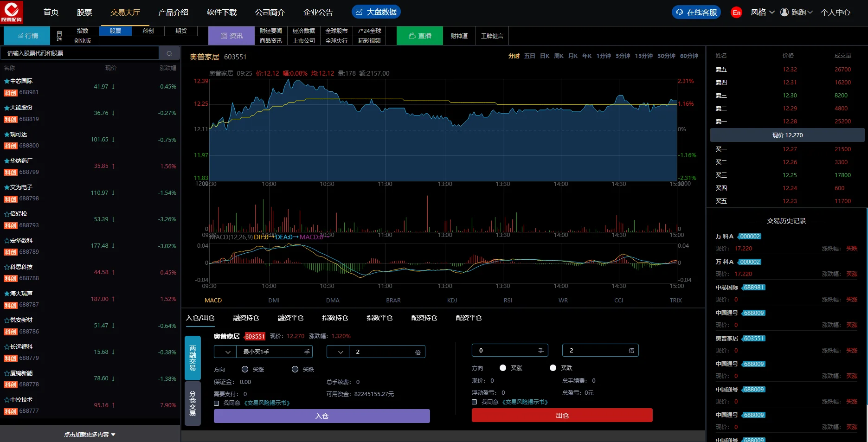Unfavorite the 中芯国际 star icon
This screenshot has height=442, width=868.
6,82
